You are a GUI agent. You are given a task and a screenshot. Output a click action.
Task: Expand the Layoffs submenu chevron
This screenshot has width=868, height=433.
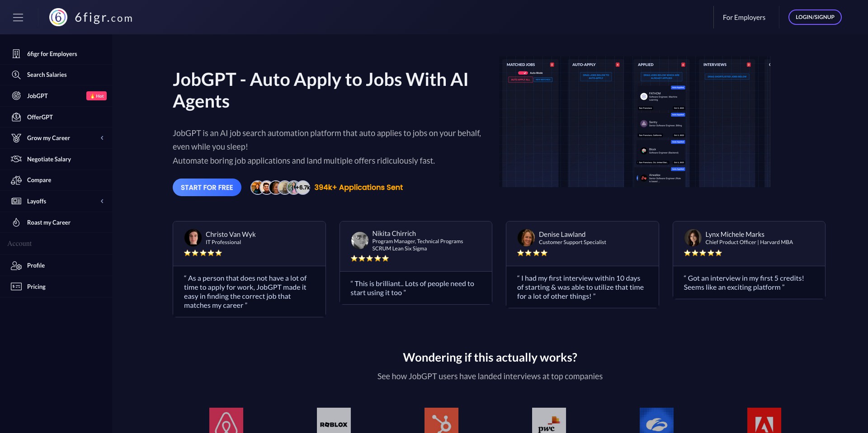coord(102,201)
